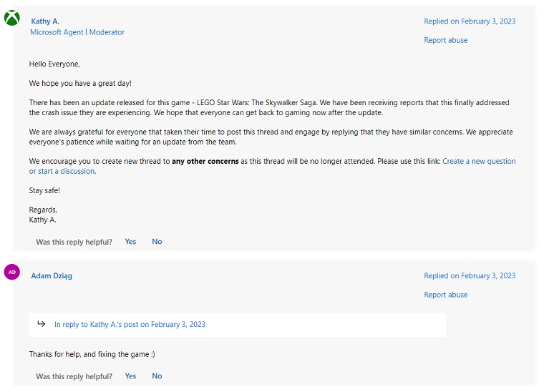Mark Kathy A.'s reply helpful with Yes
The height and width of the screenshot is (392, 544).
point(130,242)
